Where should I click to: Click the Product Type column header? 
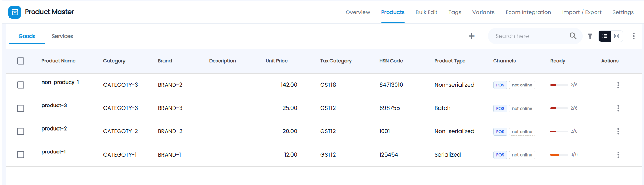pos(450,61)
